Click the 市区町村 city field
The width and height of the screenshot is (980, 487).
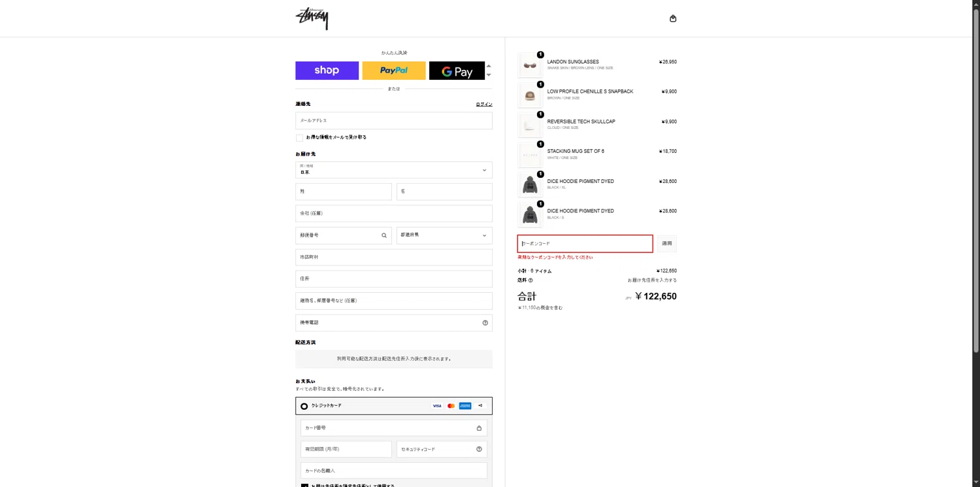click(394, 257)
